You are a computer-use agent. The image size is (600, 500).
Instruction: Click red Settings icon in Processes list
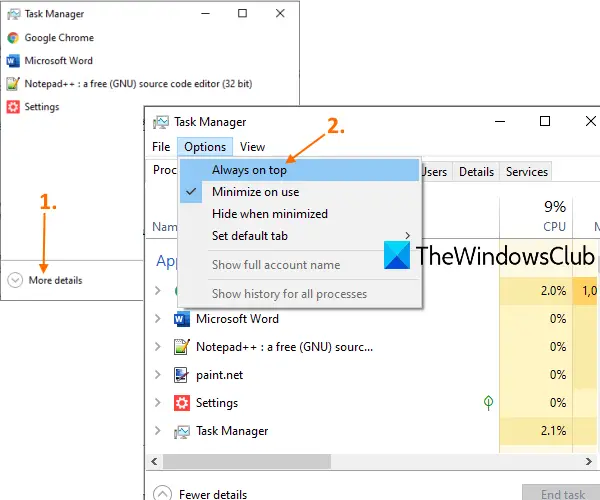coord(182,403)
